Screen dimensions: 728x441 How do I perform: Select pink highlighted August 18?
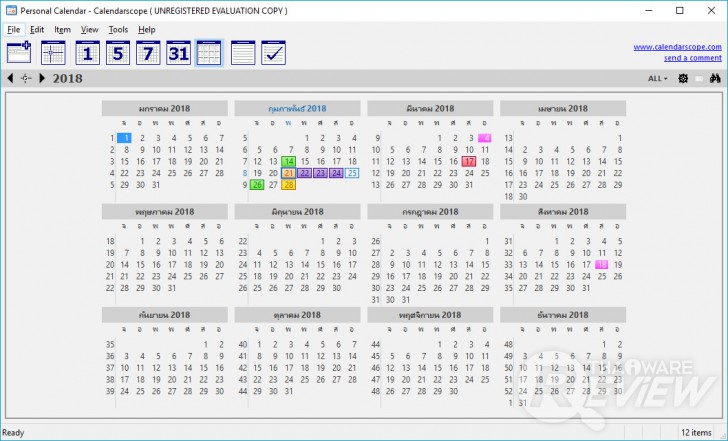click(602, 265)
